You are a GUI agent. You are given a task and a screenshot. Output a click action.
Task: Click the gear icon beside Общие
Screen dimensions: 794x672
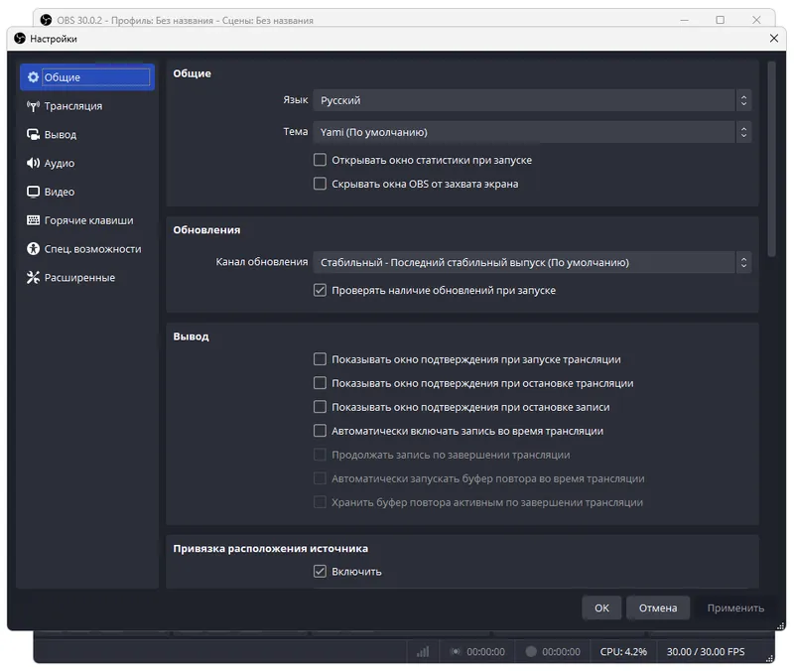(x=33, y=77)
